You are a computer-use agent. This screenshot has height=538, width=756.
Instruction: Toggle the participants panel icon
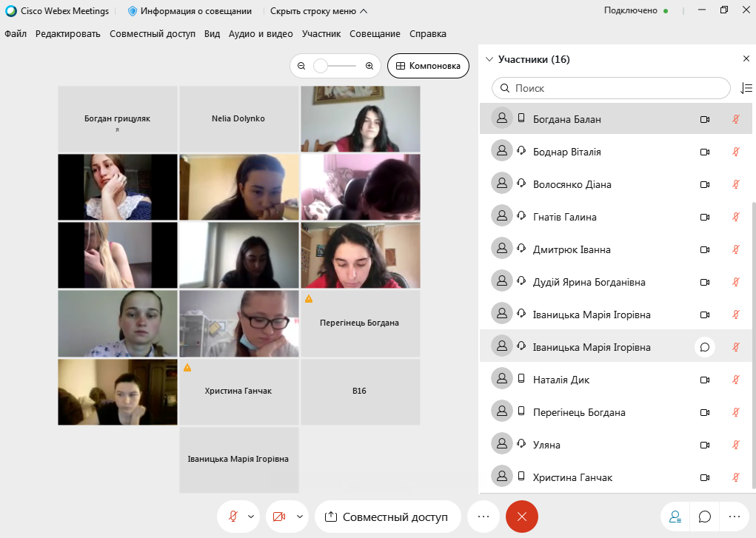[x=675, y=517]
